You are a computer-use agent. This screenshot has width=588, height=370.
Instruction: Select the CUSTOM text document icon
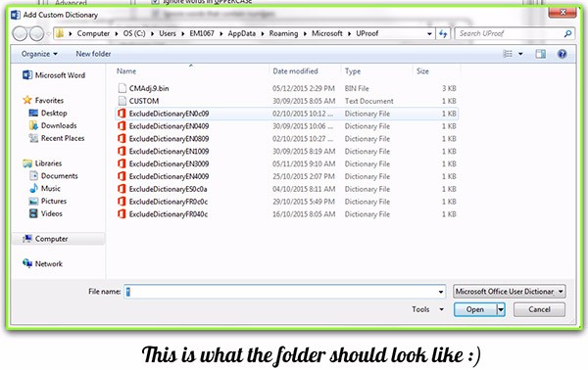122,101
